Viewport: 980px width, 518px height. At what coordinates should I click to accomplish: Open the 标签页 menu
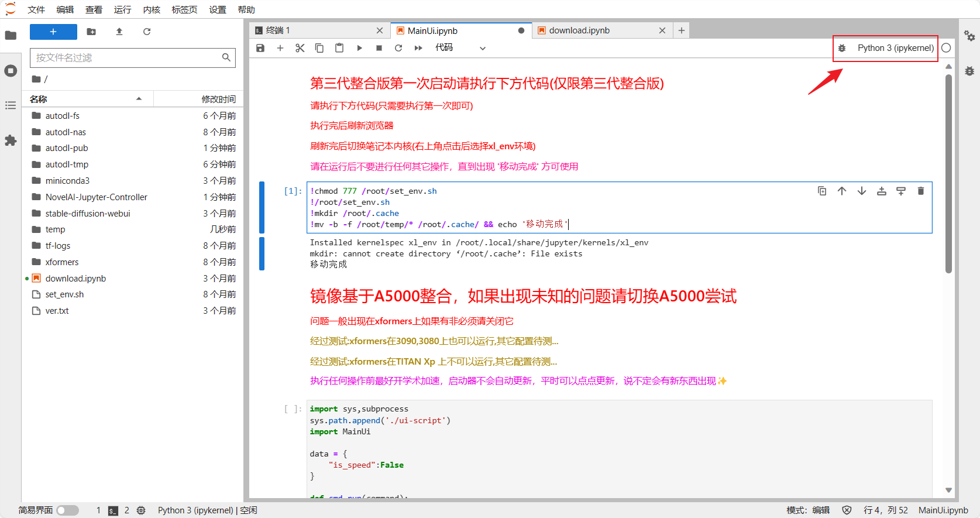coord(184,9)
